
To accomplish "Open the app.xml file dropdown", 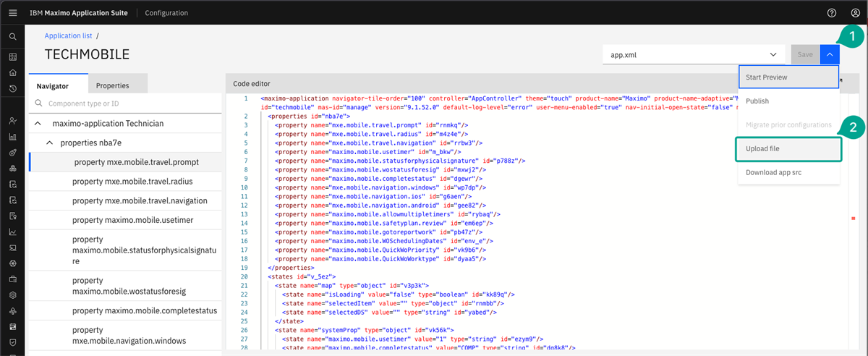I will tap(694, 54).
